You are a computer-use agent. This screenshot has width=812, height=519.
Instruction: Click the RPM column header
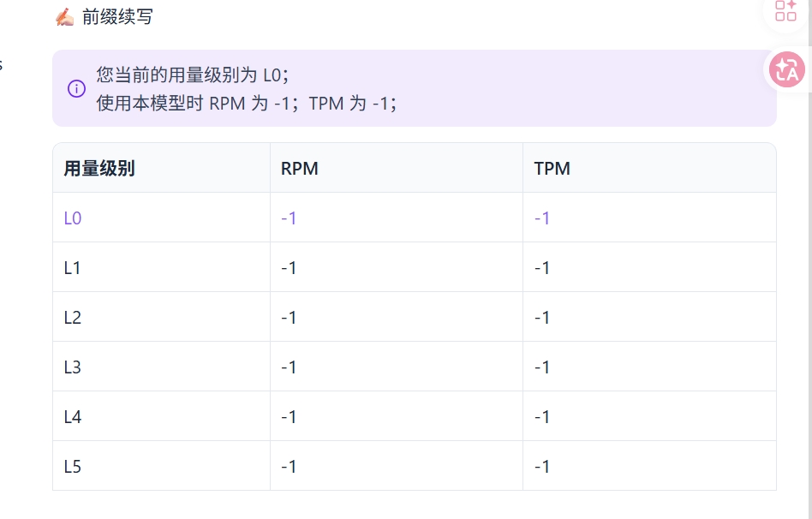299,169
